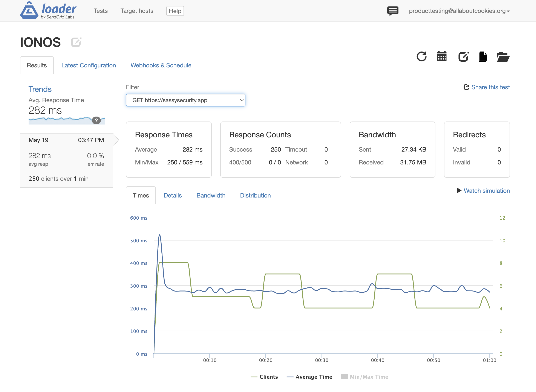
Task: Click the Success count 250
Action: 276,149
